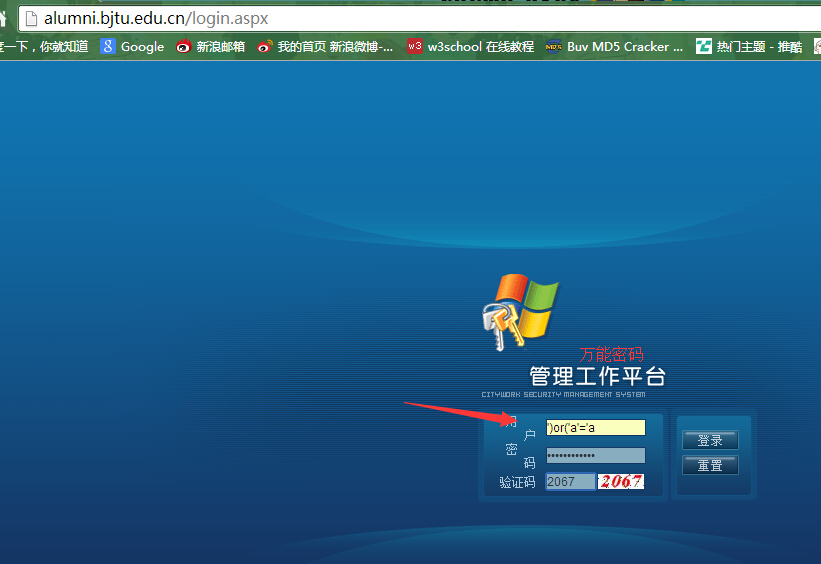The height and width of the screenshot is (564, 821).
Task: Click the page icon in address bar
Action: 31,19
